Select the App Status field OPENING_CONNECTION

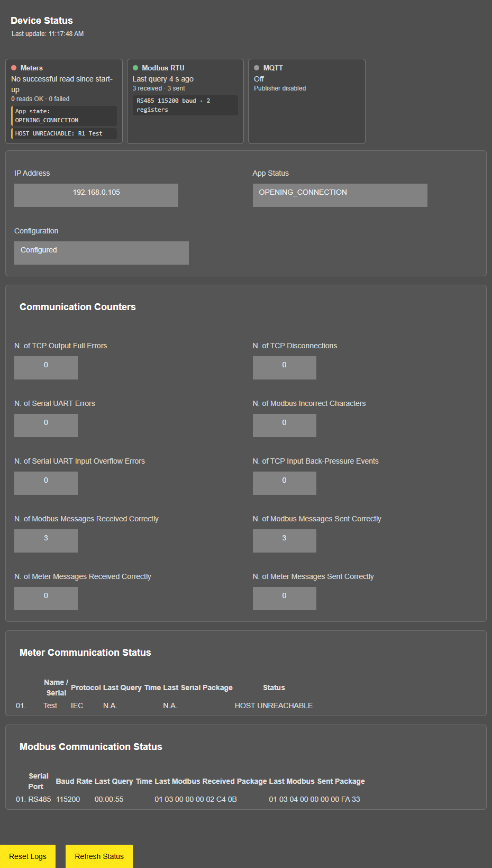click(340, 195)
